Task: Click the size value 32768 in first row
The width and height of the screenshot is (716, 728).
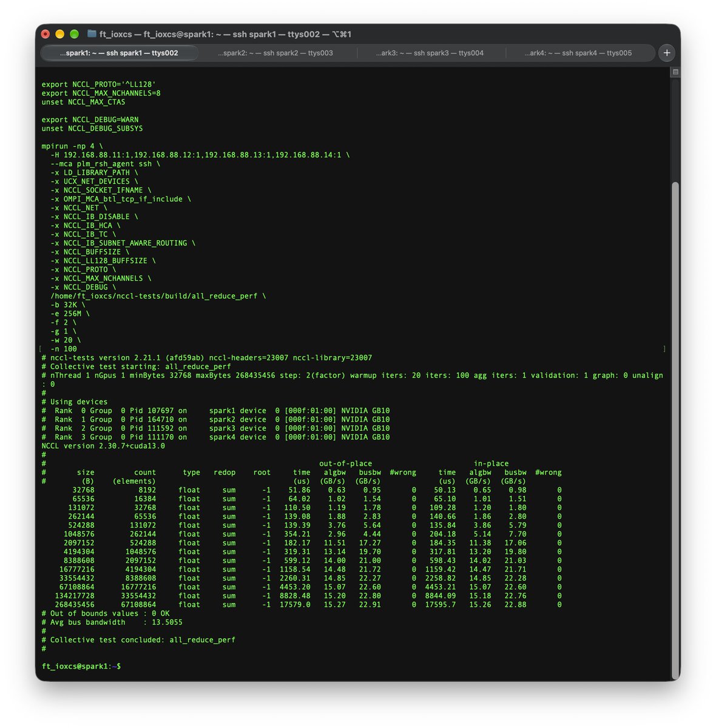Action: pos(84,490)
